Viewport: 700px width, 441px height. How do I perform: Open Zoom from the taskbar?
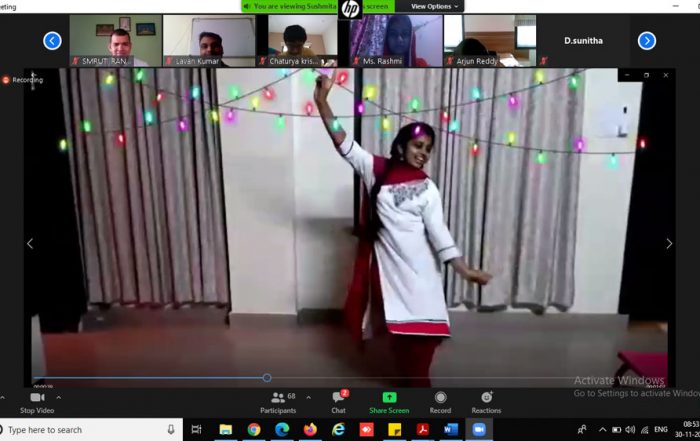479,429
